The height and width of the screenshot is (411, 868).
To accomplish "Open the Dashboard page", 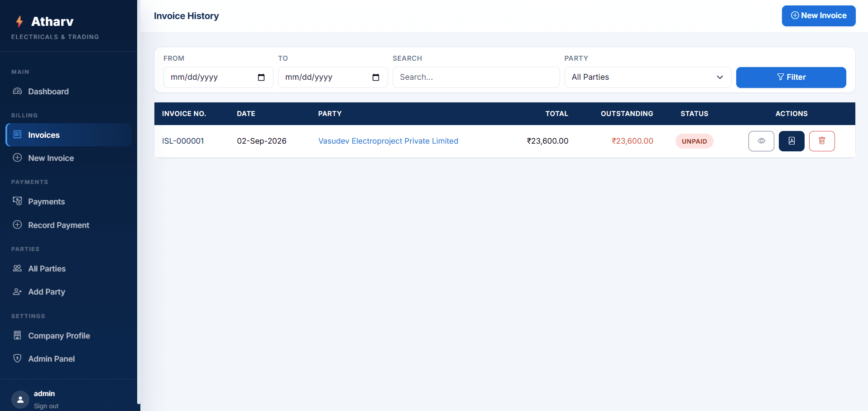I will (x=68, y=92).
